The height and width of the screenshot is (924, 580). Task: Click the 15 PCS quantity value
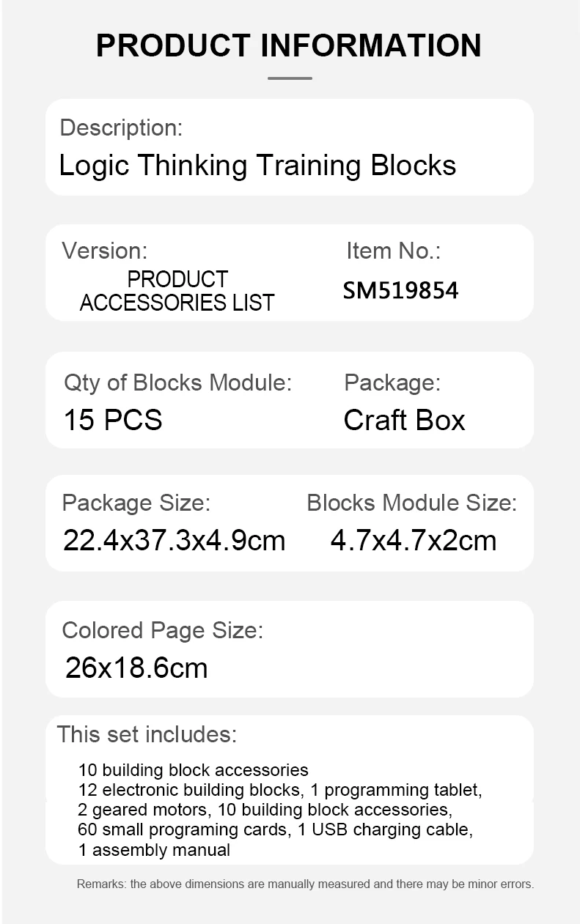pyautogui.click(x=113, y=420)
